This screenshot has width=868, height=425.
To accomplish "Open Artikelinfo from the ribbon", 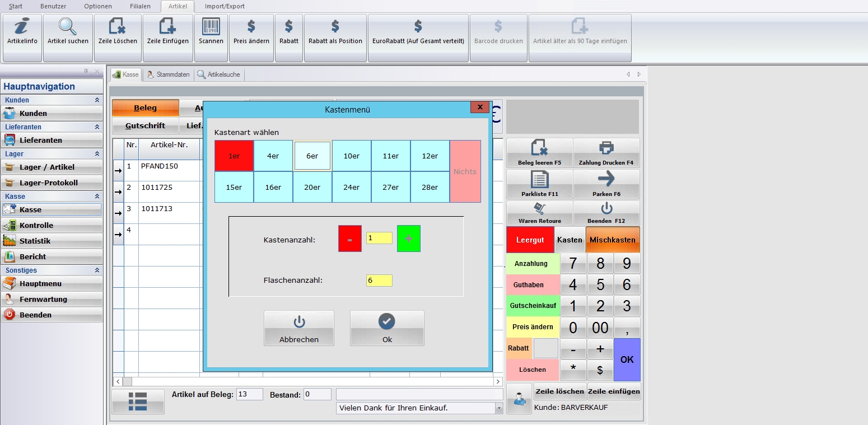I will pyautogui.click(x=22, y=38).
